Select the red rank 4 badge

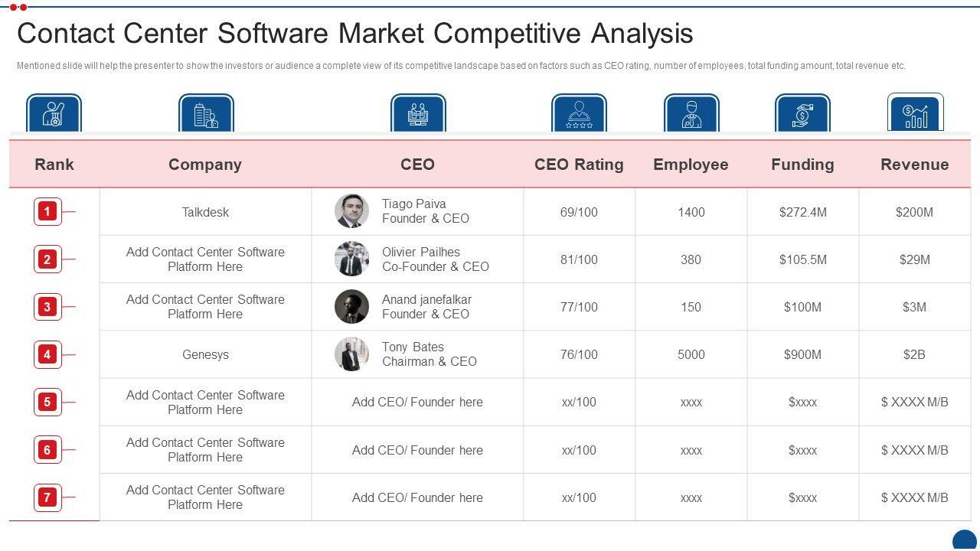[x=47, y=354]
